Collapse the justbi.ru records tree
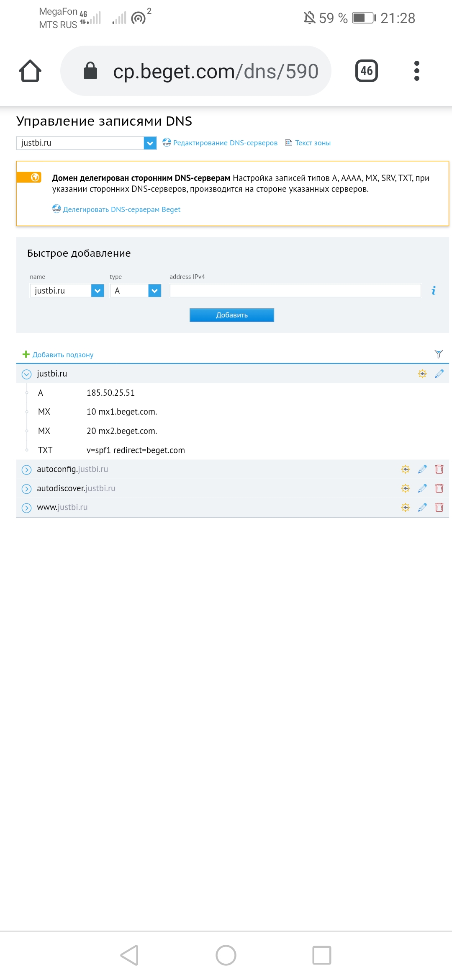The width and height of the screenshot is (452, 980). pyautogui.click(x=26, y=374)
